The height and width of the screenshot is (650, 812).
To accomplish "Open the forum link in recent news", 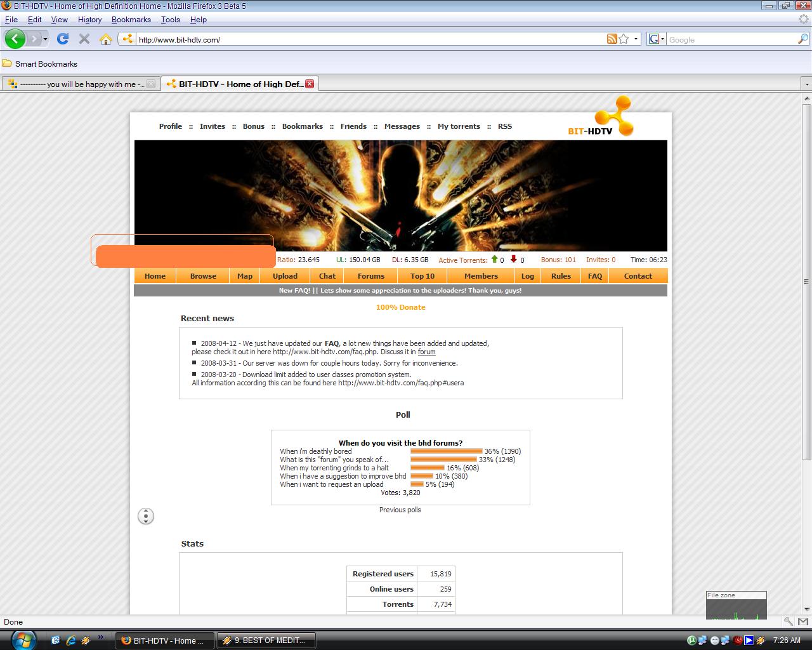I will [x=426, y=352].
